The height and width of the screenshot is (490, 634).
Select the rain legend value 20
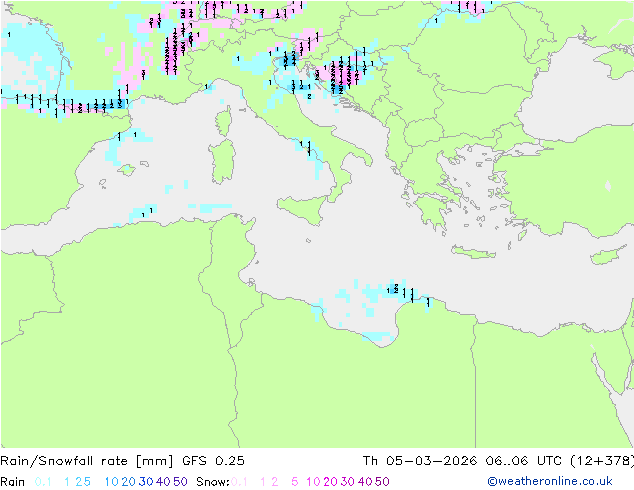tap(129, 482)
